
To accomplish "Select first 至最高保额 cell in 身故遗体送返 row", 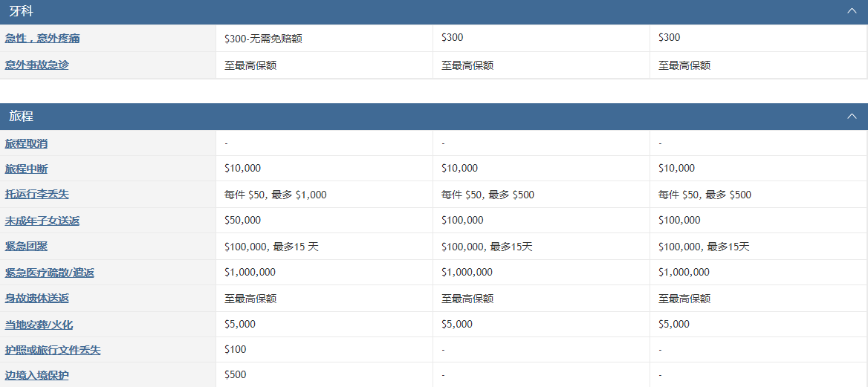I will [325, 299].
